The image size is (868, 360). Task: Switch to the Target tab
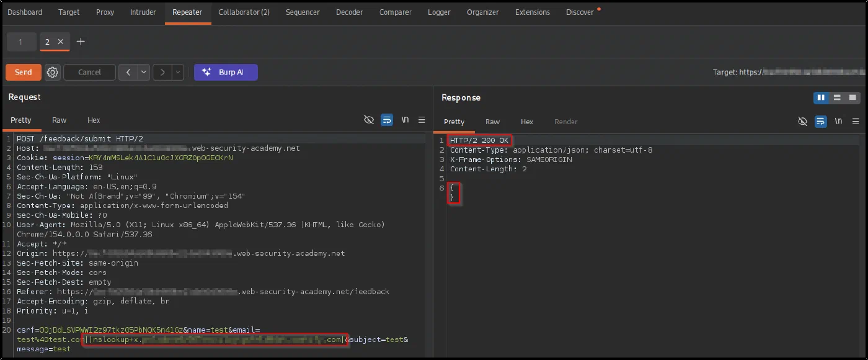click(x=69, y=12)
